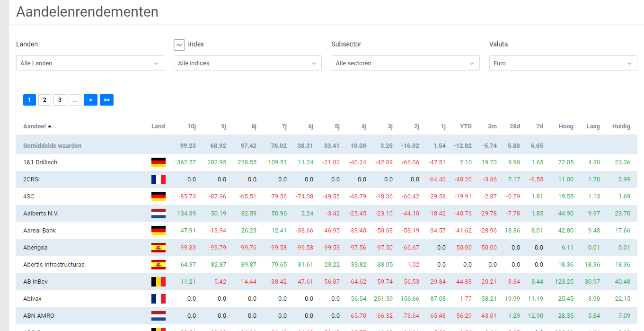
Task: Click the Dutch flag in Aalberts N.V. row
Action: click(x=159, y=214)
